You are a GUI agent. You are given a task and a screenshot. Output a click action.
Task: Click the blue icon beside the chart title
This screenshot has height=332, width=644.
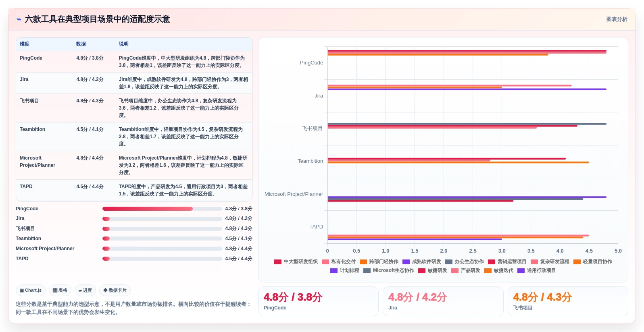point(19,19)
